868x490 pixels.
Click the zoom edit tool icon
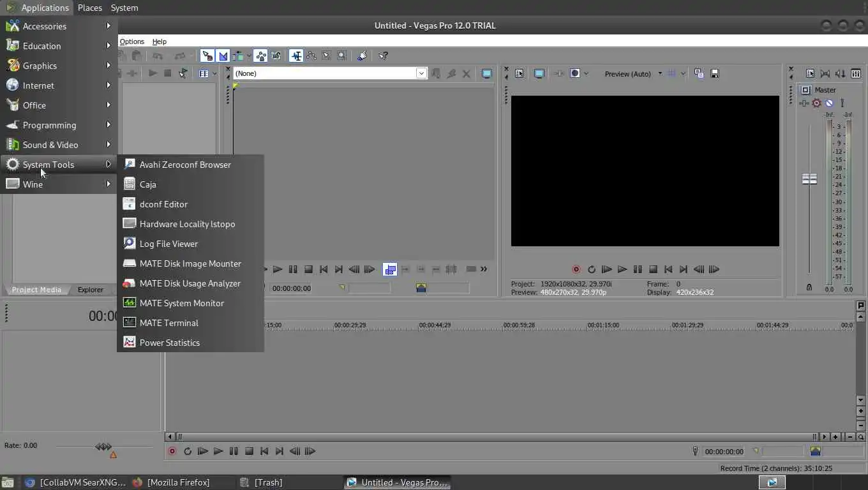click(x=342, y=56)
